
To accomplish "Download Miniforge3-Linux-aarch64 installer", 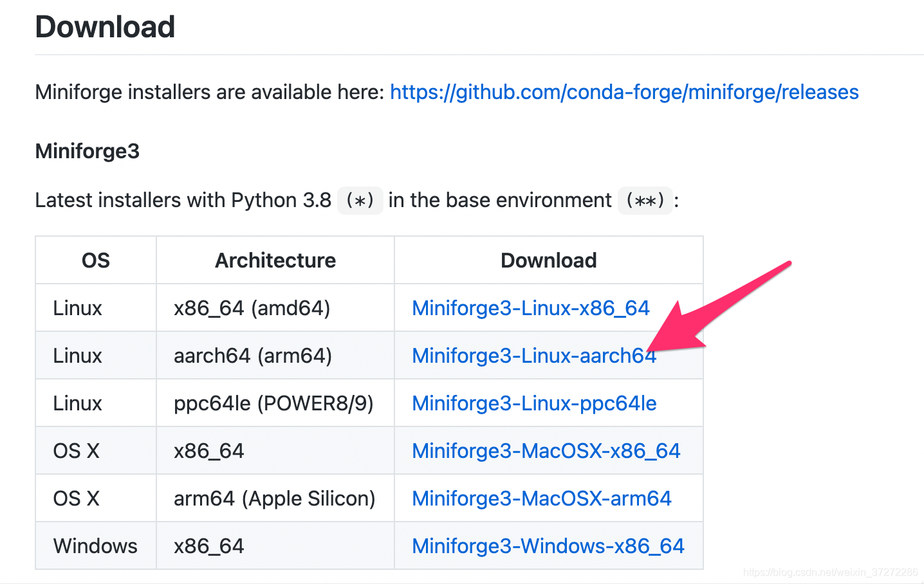I will click(534, 356).
